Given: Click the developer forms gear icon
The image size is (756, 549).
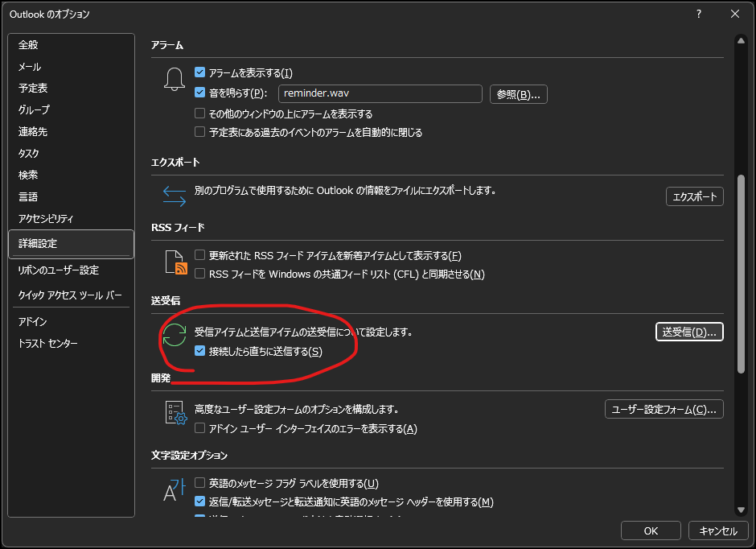Looking at the screenshot, I should [176, 412].
